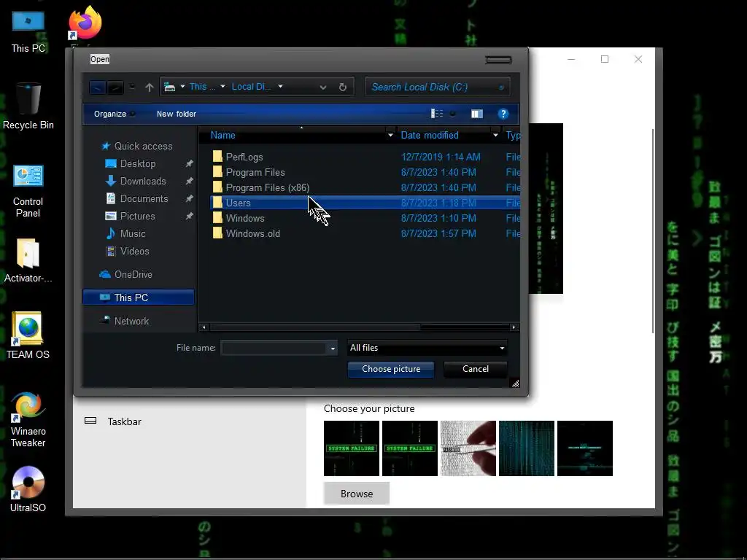Select Music in navigation pane
This screenshot has width=747, height=560.
click(x=133, y=234)
